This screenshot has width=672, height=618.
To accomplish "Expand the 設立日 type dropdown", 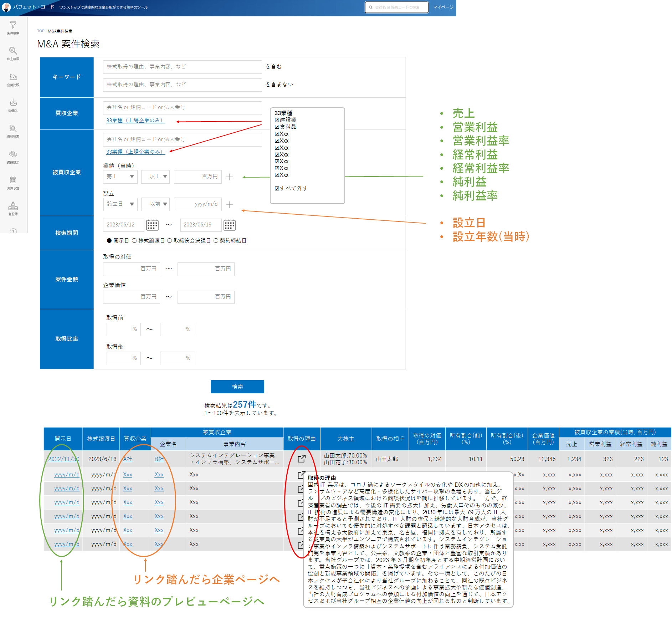I will [x=120, y=204].
